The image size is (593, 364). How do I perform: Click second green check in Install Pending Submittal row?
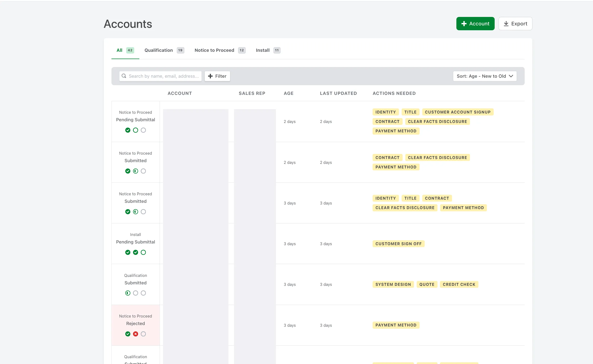point(135,252)
